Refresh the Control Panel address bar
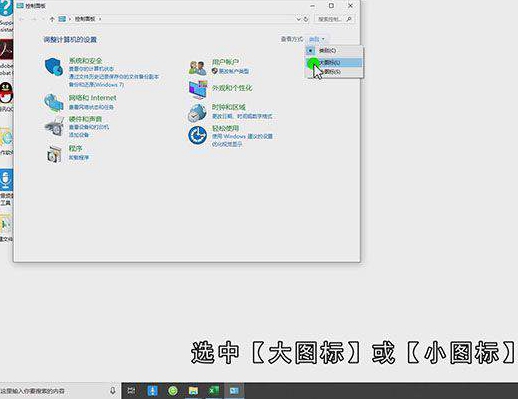 [x=306, y=19]
